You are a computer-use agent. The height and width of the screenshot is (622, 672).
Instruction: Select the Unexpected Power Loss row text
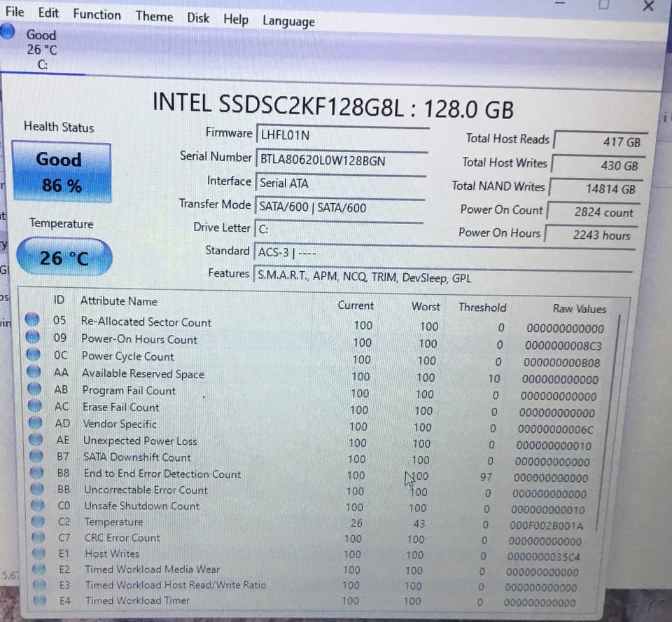click(x=140, y=441)
